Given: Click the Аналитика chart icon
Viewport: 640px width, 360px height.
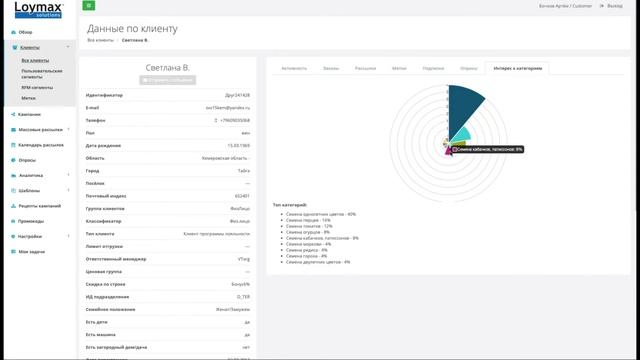Looking at the screenshot, I should click(x=13, y=176).
